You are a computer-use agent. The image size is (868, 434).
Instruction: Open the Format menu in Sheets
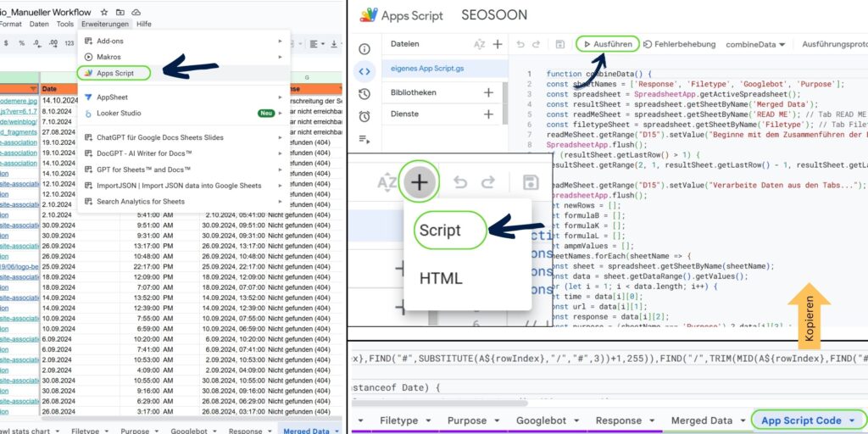(x=11, y=25)
